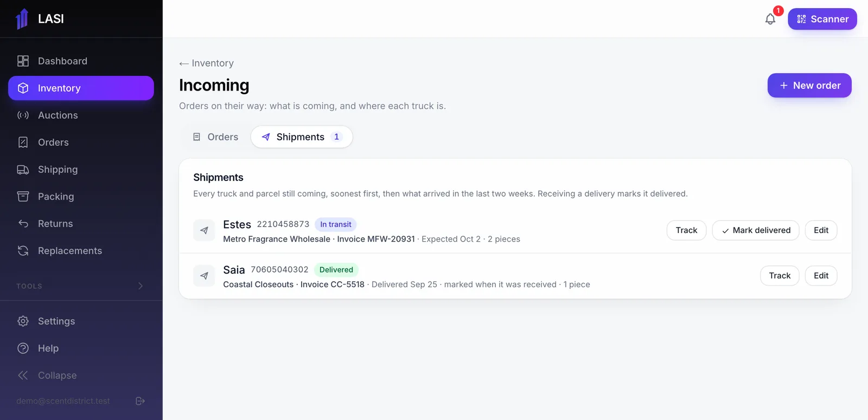Click tracking number 70605040302
This screenshot has height=420, width=868.
(x=279, y=270)
